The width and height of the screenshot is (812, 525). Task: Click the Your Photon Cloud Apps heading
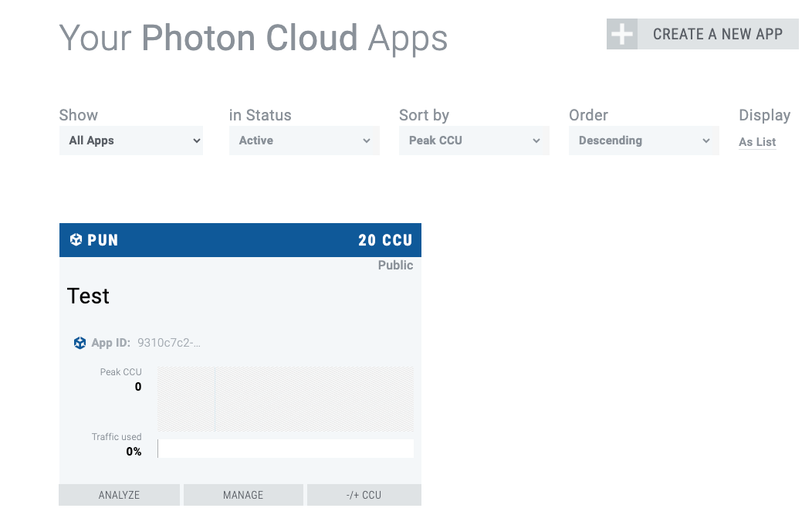[253, 38]
